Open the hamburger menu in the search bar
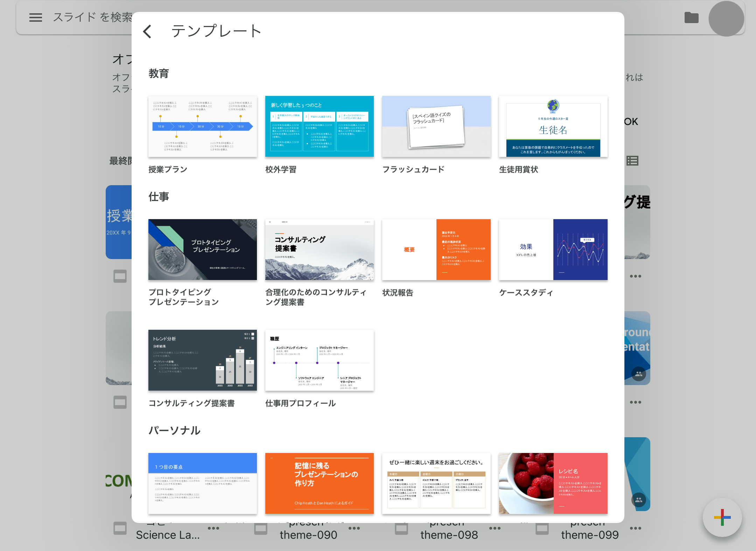 pos(36,17)
